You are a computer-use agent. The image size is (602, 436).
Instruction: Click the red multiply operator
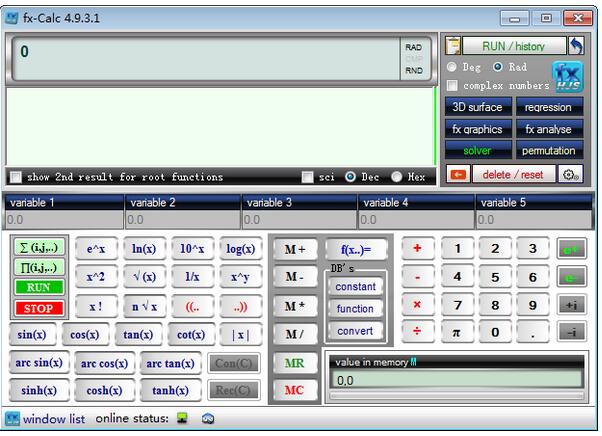[x=418, y=305]
